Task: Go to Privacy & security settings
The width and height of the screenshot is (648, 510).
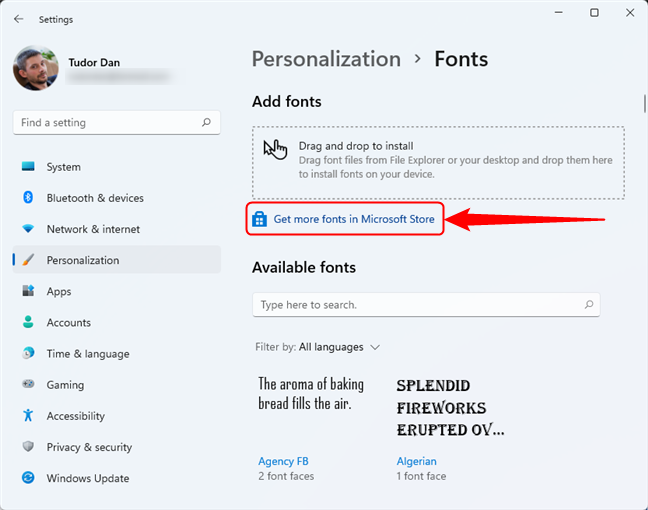Action: tap(117, 447)
